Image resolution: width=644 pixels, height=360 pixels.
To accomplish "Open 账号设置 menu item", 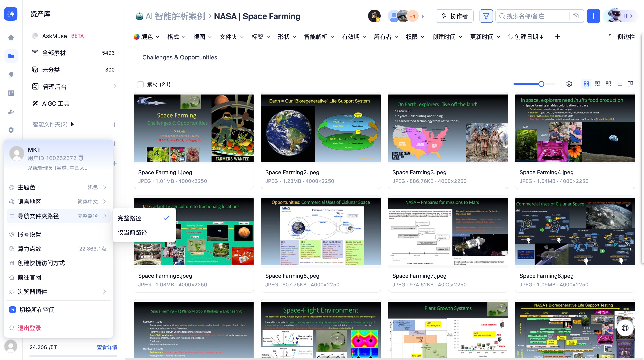I will click(x=30, y=234).
